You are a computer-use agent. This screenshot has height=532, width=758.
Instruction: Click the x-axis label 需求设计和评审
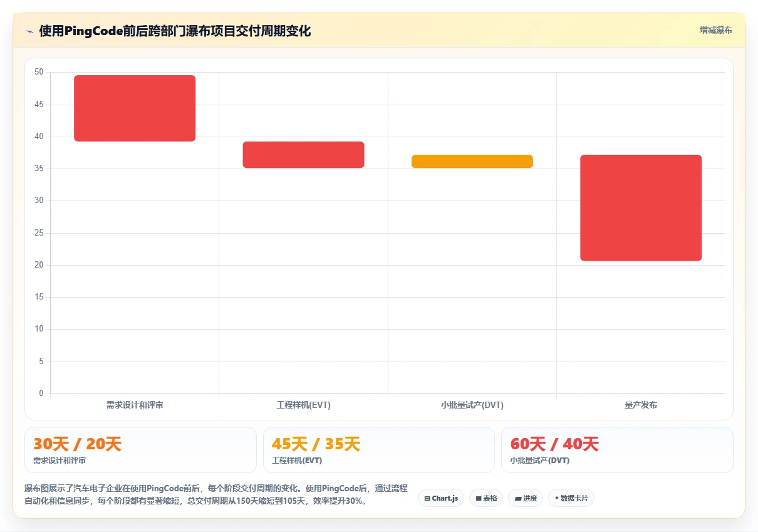click(135, 405)
